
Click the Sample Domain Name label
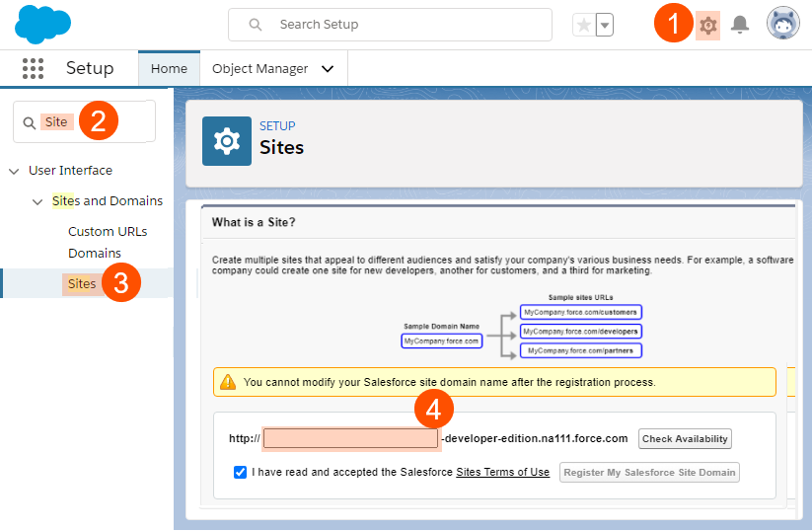[x=442, y=327]
